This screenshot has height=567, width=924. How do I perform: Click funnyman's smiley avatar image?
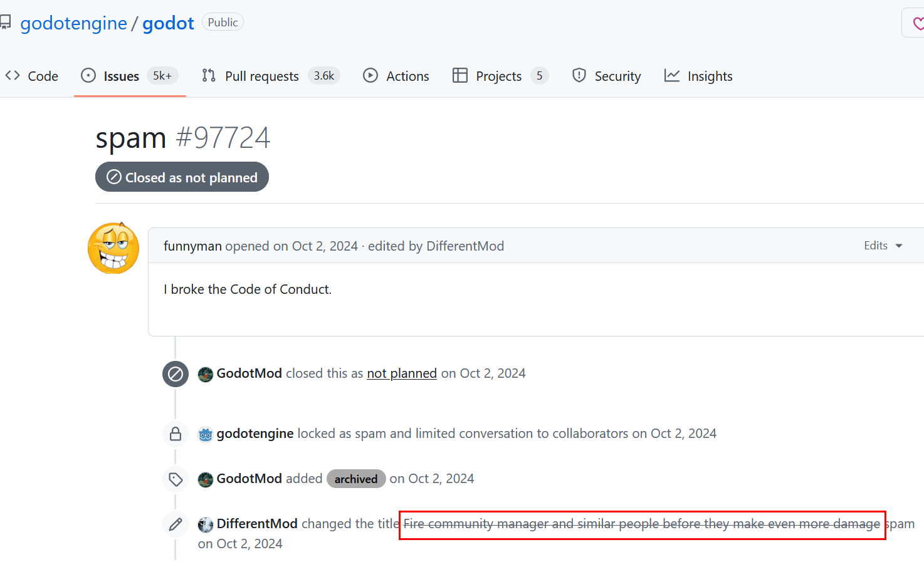point(113,248)
